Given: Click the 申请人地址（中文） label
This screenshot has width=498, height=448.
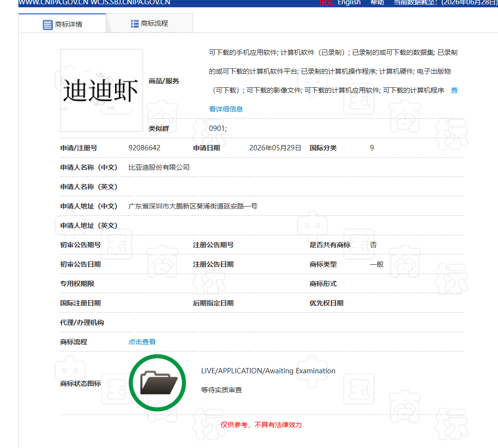Looking at the screenshot, I should pos(89,206).
